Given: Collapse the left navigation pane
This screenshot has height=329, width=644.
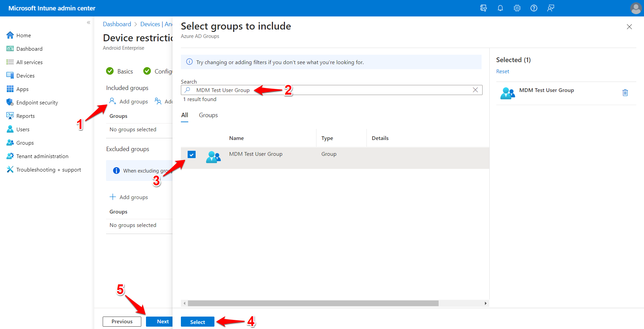Looking at the screenshot, I should 89,22.
